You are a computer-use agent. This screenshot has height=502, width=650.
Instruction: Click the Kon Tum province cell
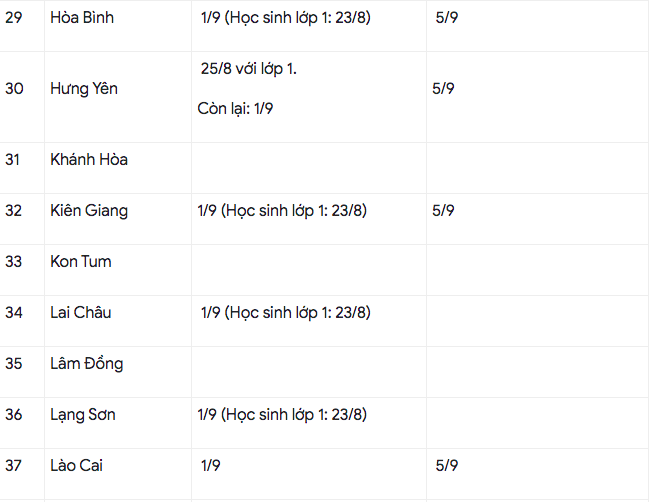click(81, 262)
